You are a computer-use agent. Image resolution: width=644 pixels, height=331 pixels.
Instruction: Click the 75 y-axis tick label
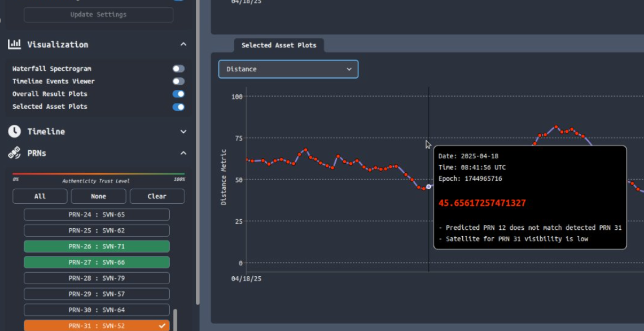point(239,138)
